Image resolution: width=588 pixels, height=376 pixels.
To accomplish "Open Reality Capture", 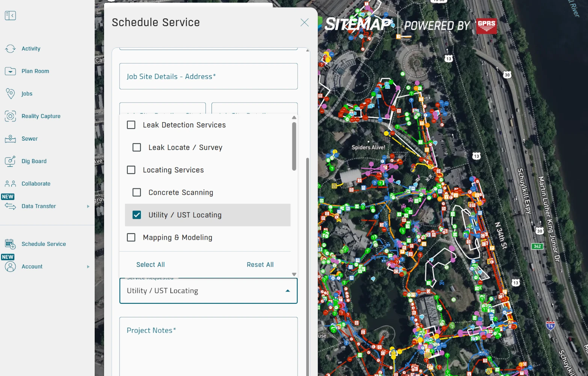I will point(41,116).
